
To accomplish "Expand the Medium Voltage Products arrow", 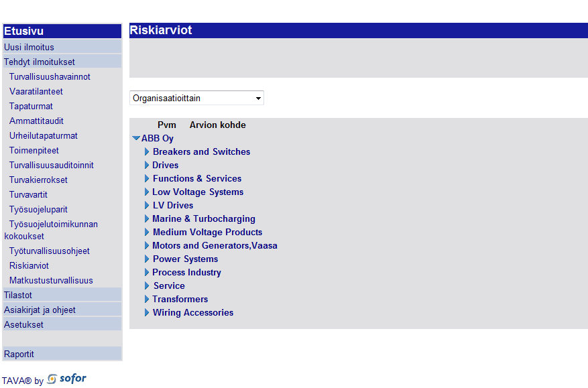I will pos(147,233).
